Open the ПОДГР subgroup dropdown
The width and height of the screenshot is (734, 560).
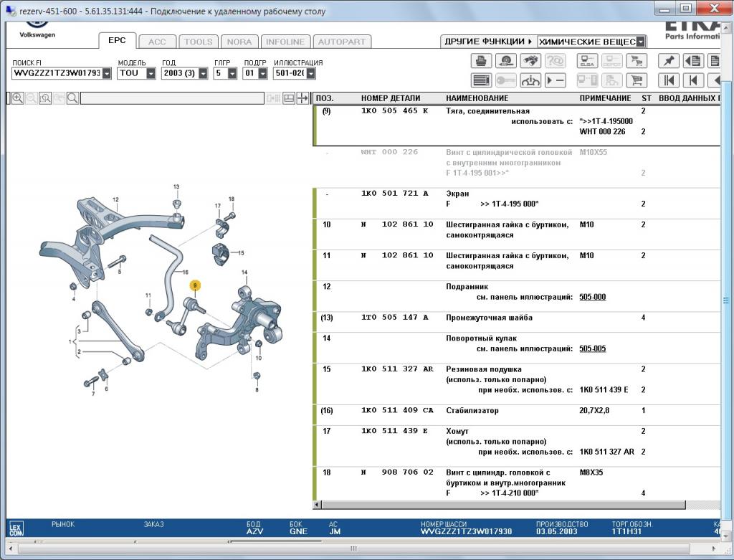(262, 74)
